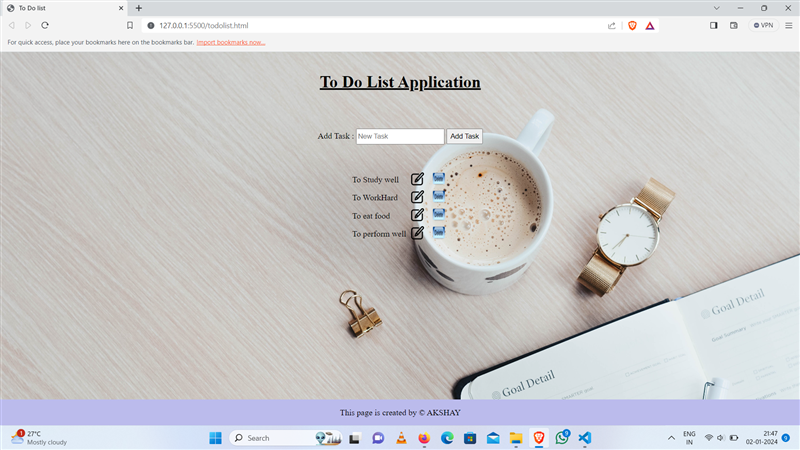Open Chat app from taskbar
Viewport: 800px width, 450px height.
click(378, 438)
